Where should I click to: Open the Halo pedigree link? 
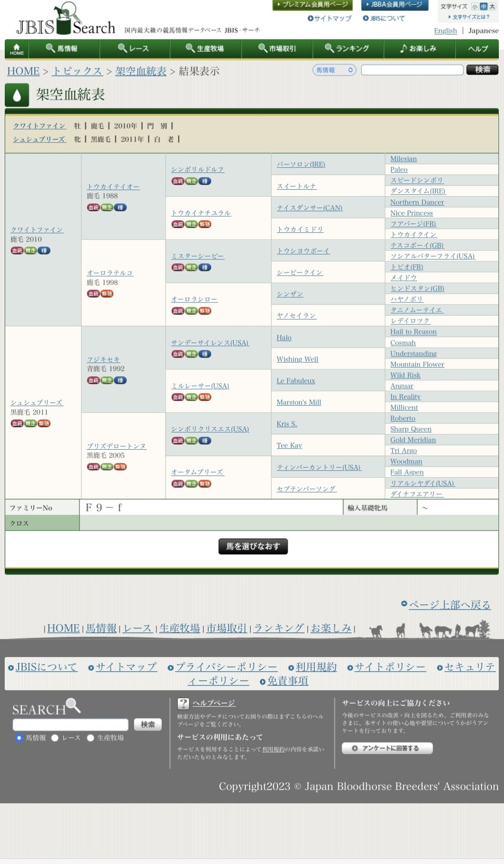coord(284,337)
